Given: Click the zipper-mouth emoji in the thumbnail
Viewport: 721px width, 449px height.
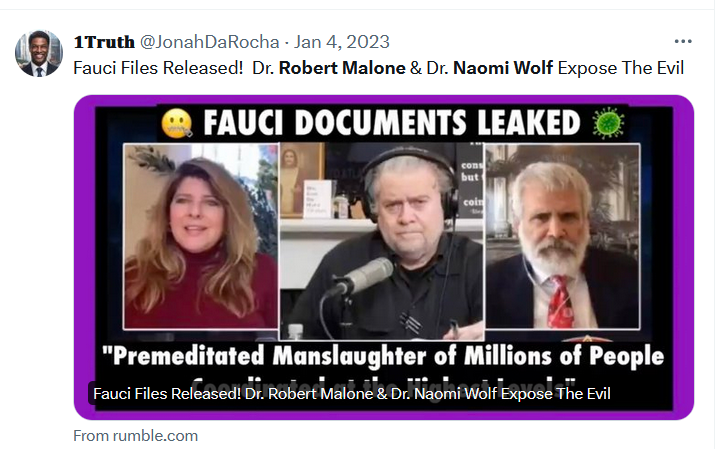Looking at the screenshot, I should (177, 123).
